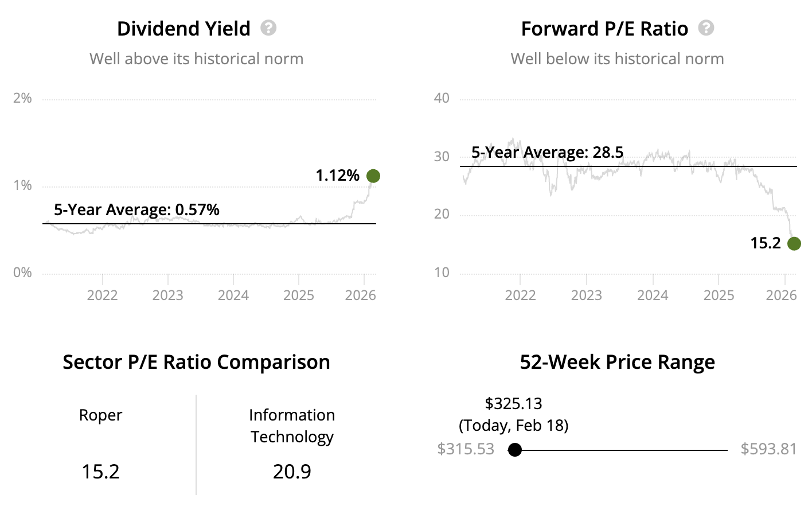Viewport: 812px width, 506px height.
Task: Click the $593.81 52-week high price
Action: (x=768, y=449)
